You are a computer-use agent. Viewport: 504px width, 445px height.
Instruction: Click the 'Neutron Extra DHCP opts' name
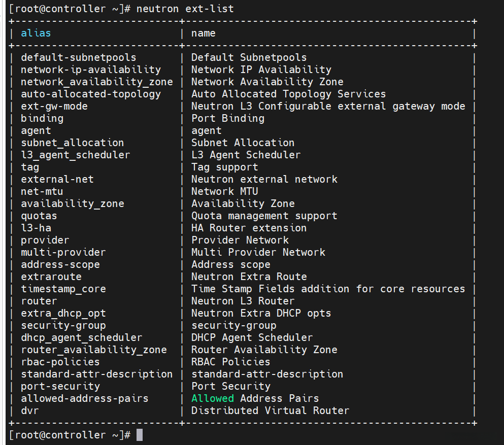click(261, 313)
